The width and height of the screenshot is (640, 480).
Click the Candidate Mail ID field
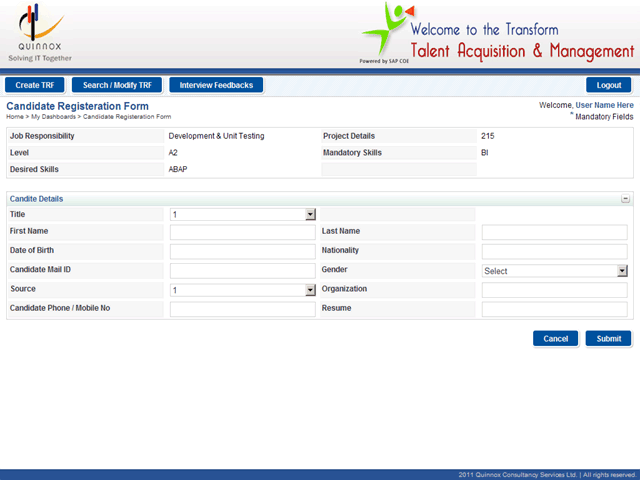242,271
